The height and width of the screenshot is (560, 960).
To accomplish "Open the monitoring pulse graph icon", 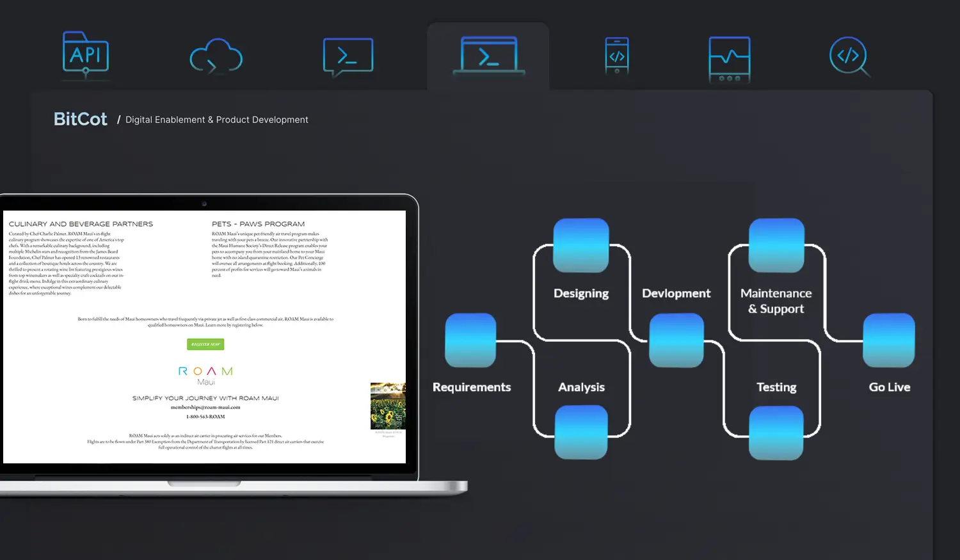I will coord(729,59).
